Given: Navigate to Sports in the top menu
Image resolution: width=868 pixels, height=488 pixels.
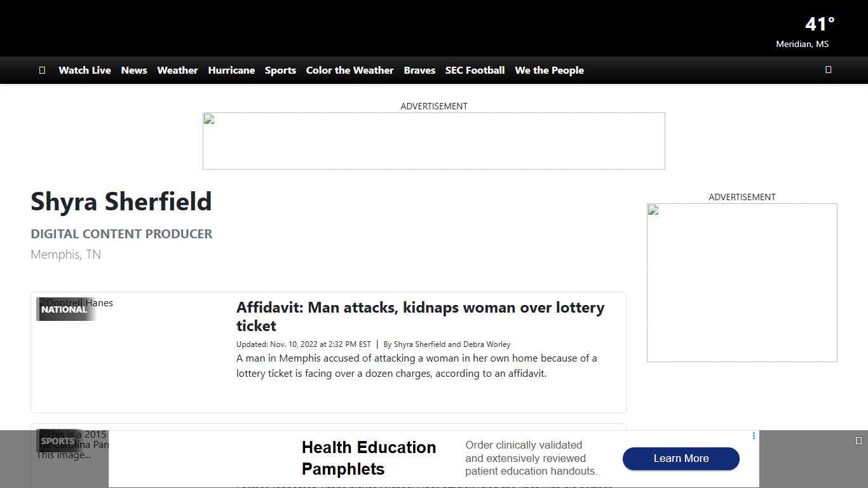Looking at the screenshot, I should 280,71.
